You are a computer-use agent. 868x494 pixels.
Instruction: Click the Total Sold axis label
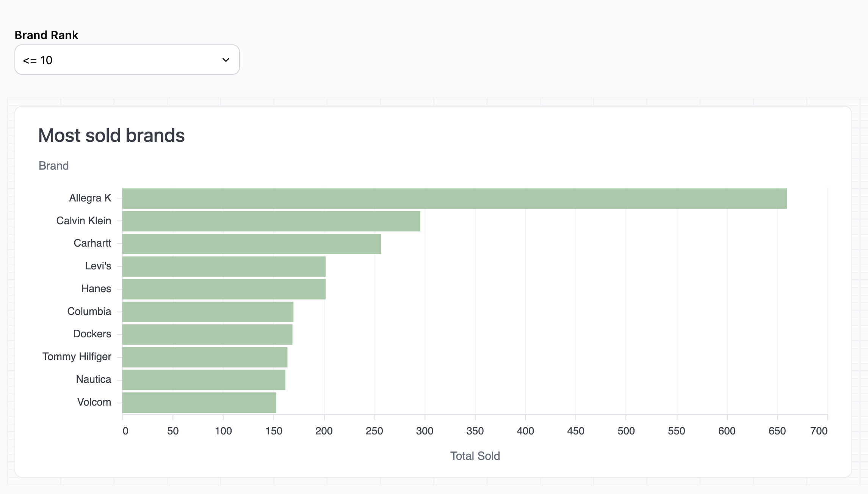(475, 456)
